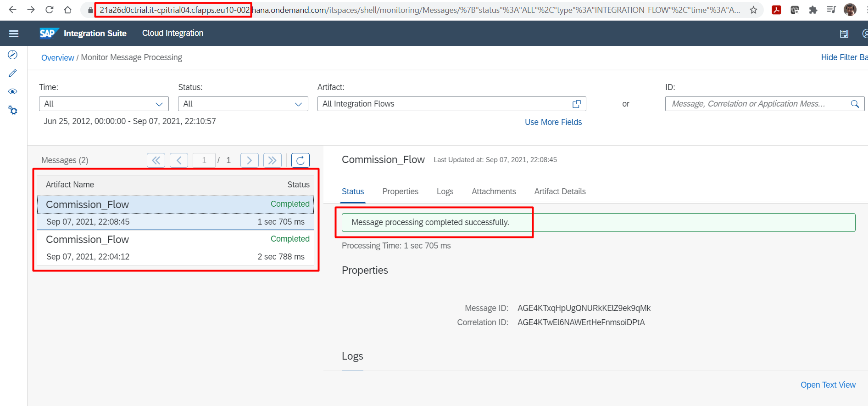Open the browser media control icon
This screenshot has width=868, height=406.
click(831, 10)
